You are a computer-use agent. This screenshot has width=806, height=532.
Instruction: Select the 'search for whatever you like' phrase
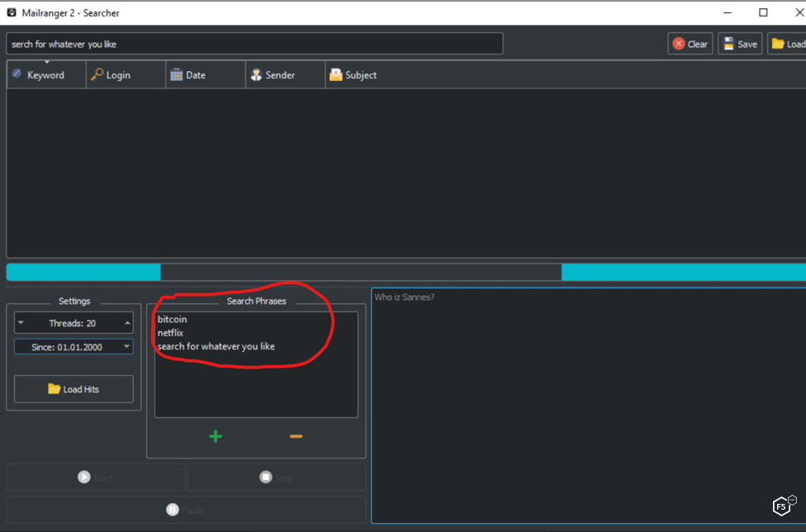[216, 346]
